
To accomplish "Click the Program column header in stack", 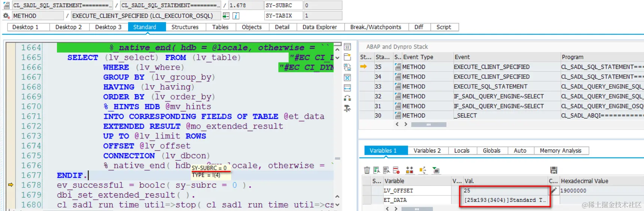I will pyautogui.click(x=602, y=57).
